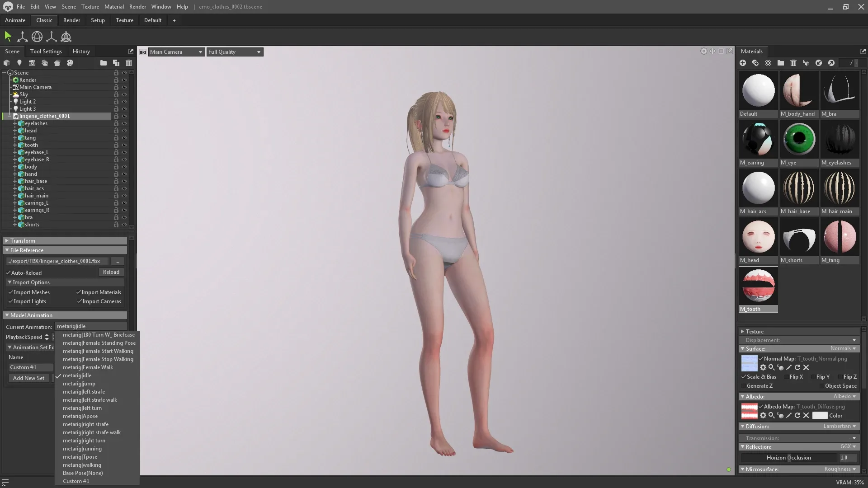Uncheck Auto-Reload for the FBX file

[9, 272]
